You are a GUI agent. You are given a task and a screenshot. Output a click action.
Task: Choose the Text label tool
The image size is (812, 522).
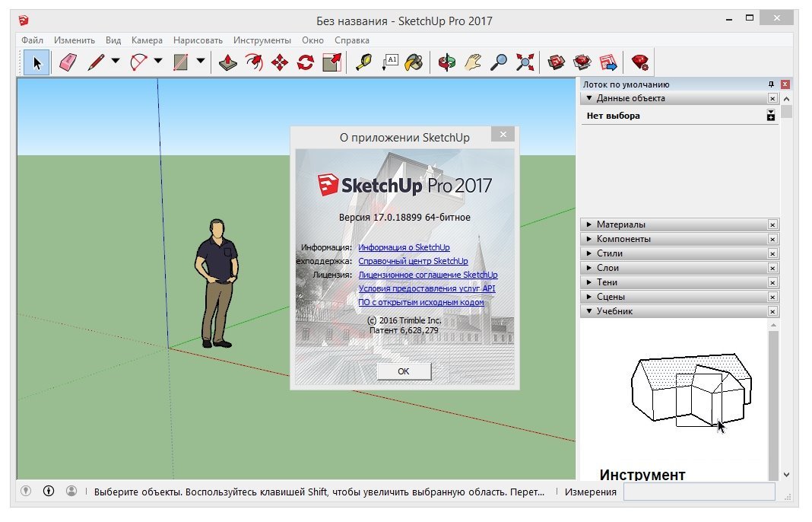[x=390, y=62]
